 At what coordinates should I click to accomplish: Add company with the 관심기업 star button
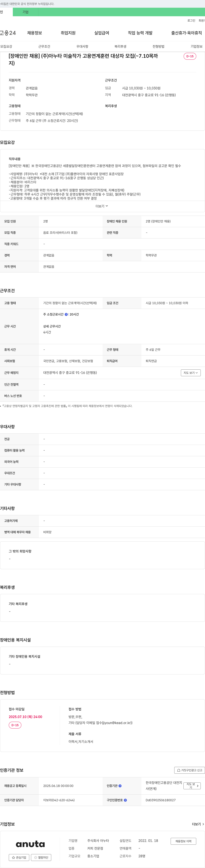click(x=19, y=858)
